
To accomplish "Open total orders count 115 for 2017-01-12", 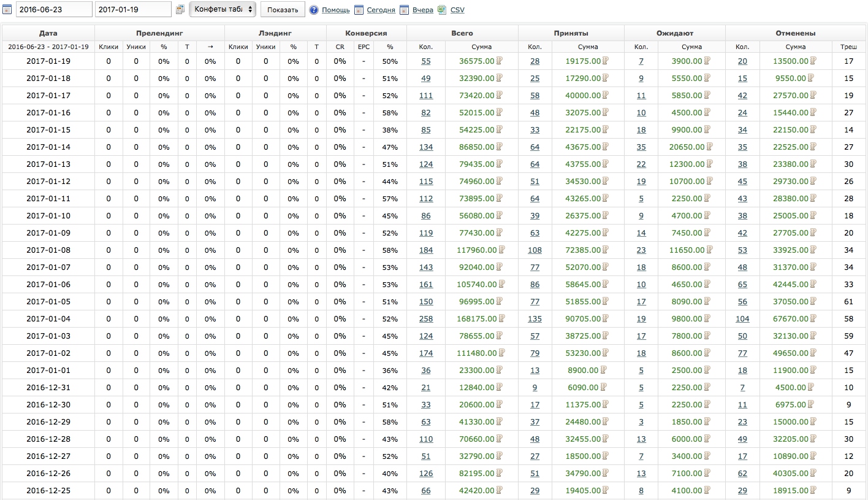I will 426,182.
